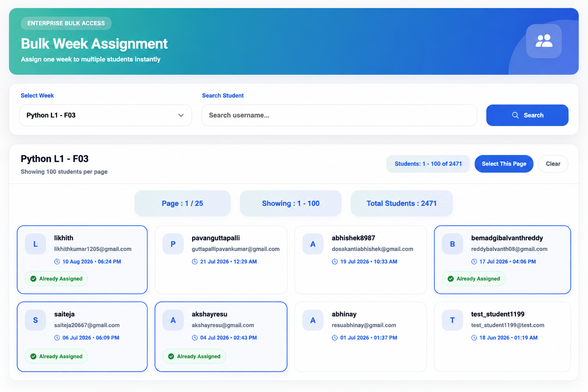The height and width of the screenshot is (392, 588).
Task: Click email akshayresu@gmail.com
Action: pyautogui.click(x=223, y=325)
